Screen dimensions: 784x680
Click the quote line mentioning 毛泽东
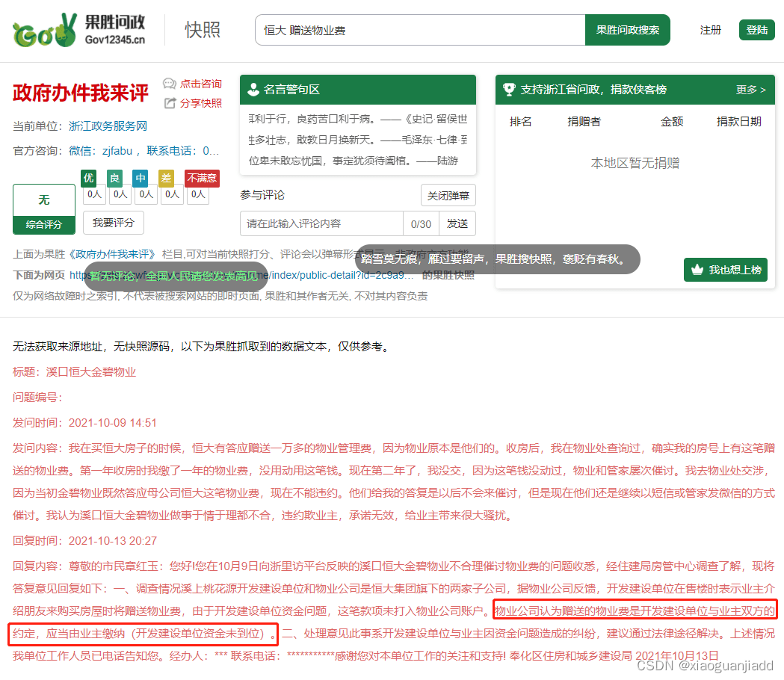(358, 140)
